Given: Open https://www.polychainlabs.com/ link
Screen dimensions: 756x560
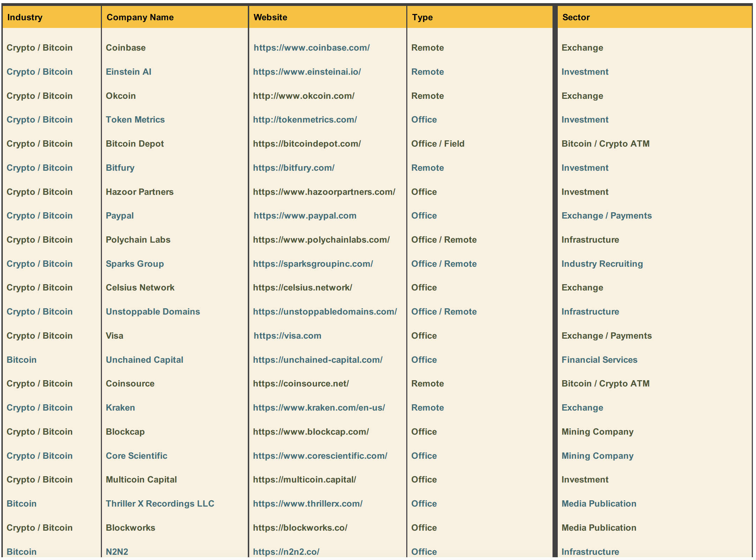Looking at the screenshot, I should tap(321, 240).
